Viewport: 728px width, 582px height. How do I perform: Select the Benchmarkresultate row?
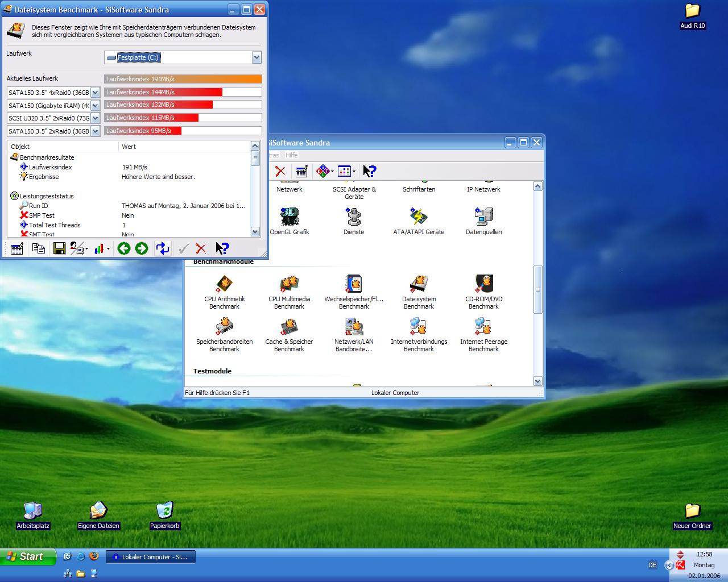129,157
